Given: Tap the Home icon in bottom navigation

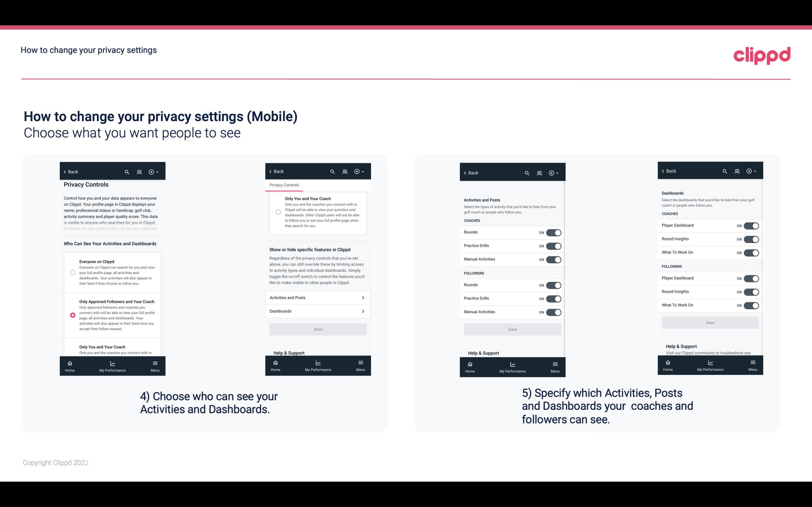Looking at the screenshot, I should [69, 363].
